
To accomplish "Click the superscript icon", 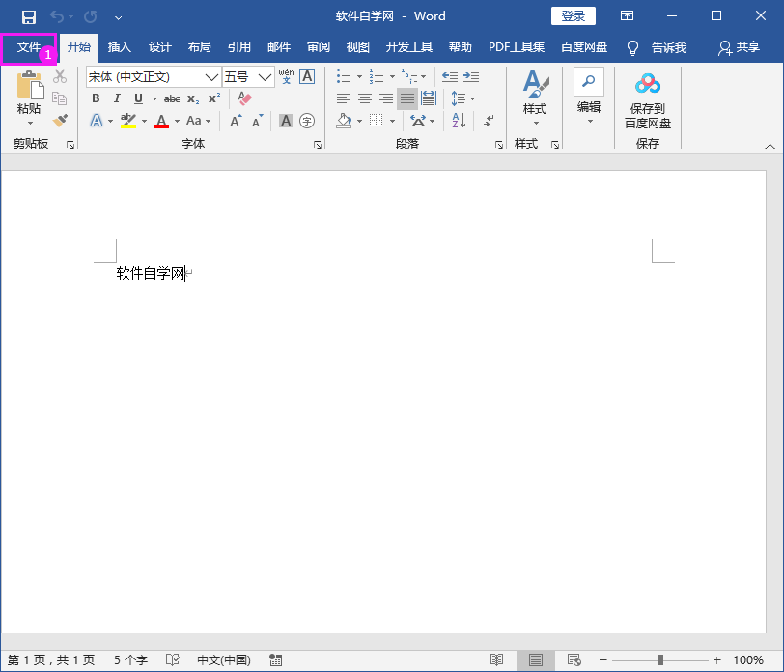I will click(x=213, y=98).
